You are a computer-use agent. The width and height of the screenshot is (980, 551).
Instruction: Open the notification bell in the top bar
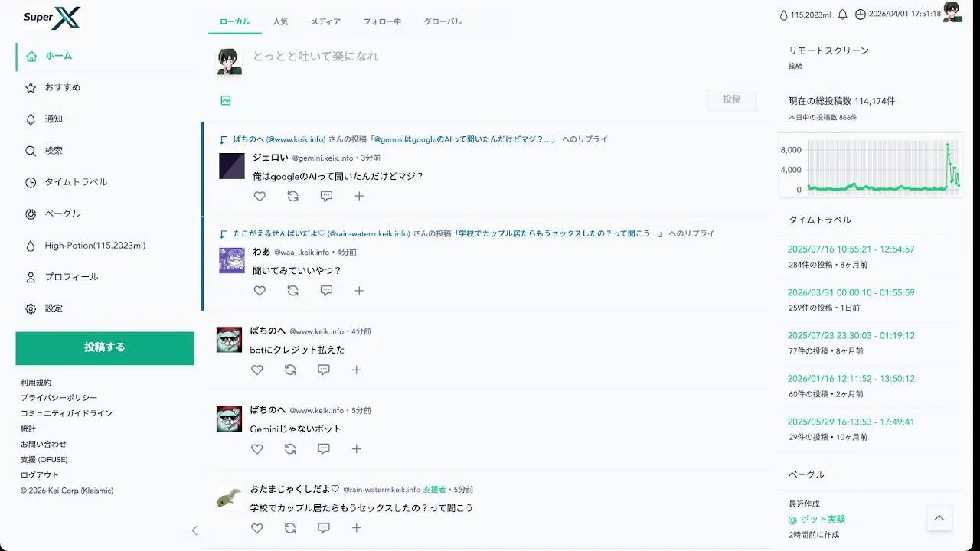(x=843, y=15)
